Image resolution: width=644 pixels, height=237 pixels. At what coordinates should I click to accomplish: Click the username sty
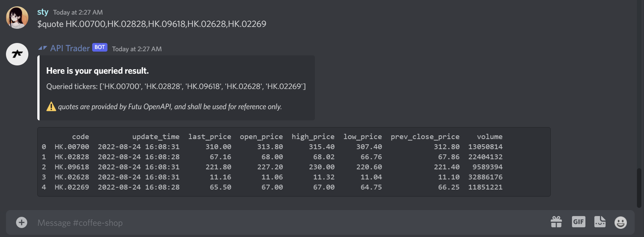click(x=43, y=12)
